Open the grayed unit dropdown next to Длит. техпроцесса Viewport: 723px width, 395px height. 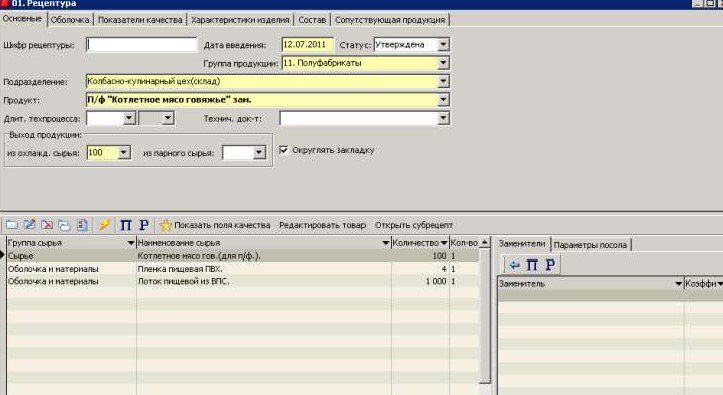pyautogui.click(x=168, y=118)
